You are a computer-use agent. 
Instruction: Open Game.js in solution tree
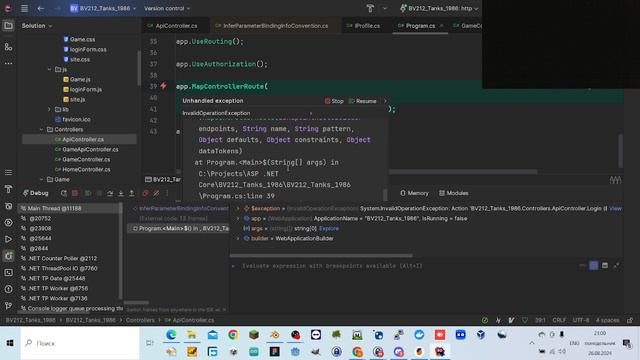(77, 80)
